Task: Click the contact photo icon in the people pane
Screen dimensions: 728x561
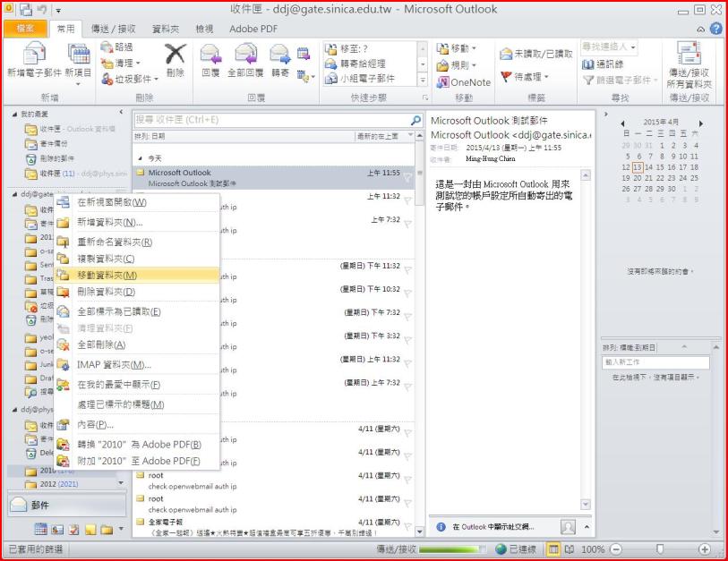Action: point(568,527)
